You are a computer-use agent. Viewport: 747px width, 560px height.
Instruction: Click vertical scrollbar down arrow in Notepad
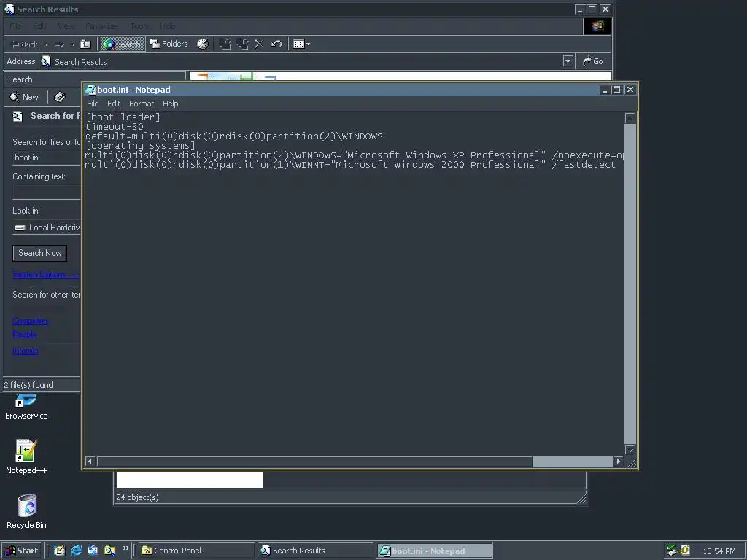(630, 450)
